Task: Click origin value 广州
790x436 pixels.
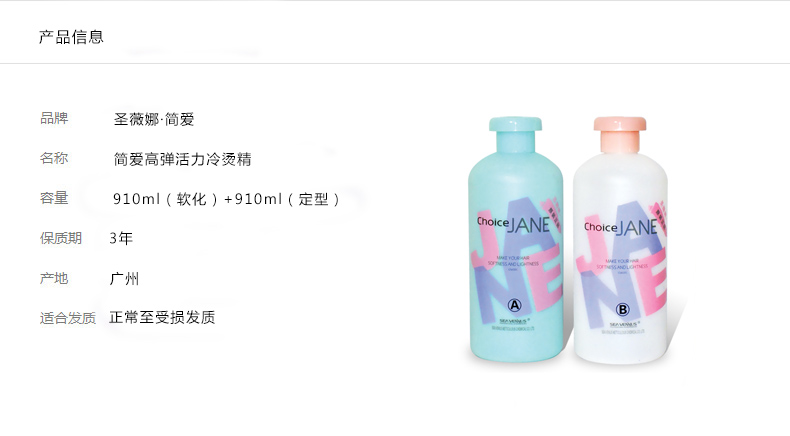Action: pyautogui.click(x=124, y=278)
